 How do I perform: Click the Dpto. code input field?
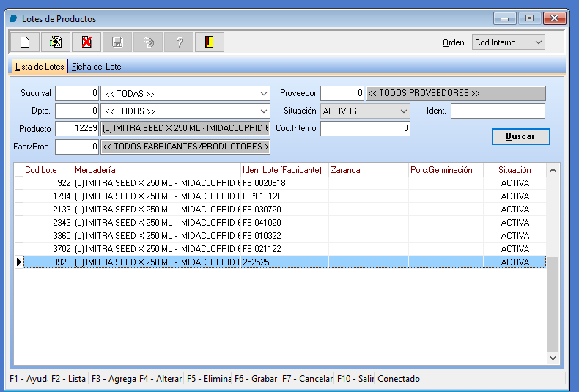[x=77, y=111]
